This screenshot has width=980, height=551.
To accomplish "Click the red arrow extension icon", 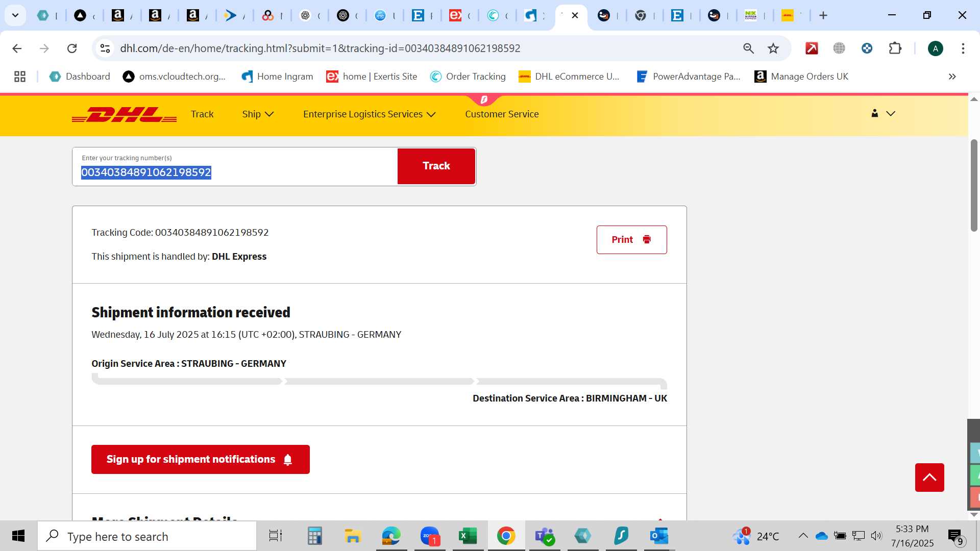I will pyautogui.click(x=812, y=48).
